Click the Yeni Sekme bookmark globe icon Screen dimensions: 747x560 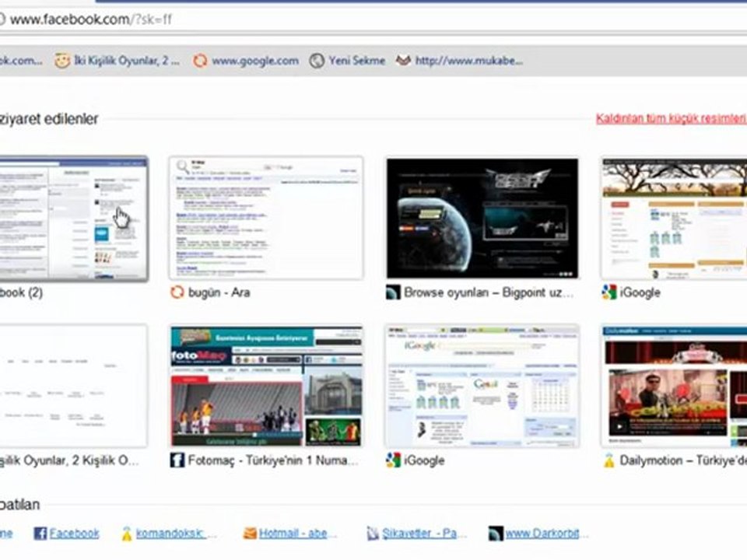317,61
